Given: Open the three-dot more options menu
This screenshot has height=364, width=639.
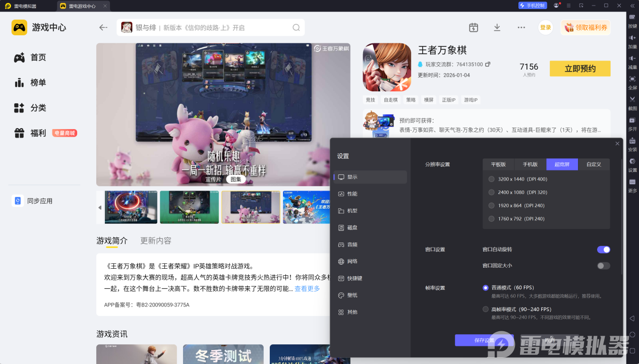Looking at the screenshot, I should click(521, 28).
